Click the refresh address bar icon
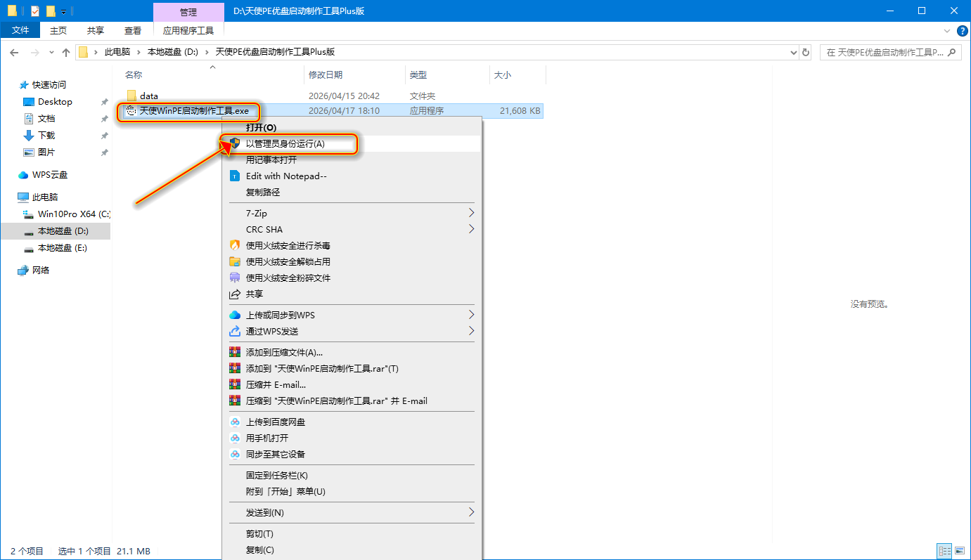This screenshot has height=560, width=971. tap(805, 52)
